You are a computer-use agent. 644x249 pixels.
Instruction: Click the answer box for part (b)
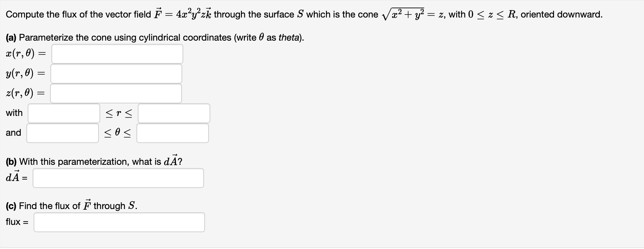118,178
